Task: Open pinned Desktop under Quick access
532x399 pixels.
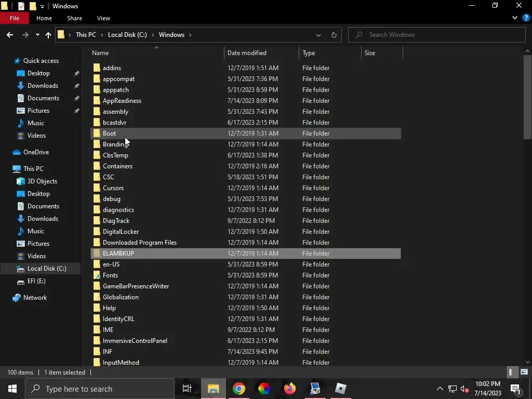Action: coord(38,73)
